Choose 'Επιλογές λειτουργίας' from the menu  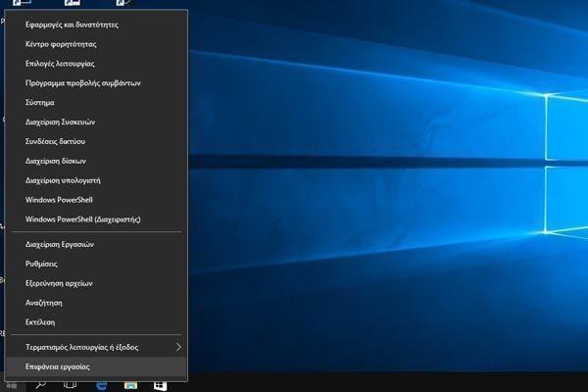coord(96,64)
